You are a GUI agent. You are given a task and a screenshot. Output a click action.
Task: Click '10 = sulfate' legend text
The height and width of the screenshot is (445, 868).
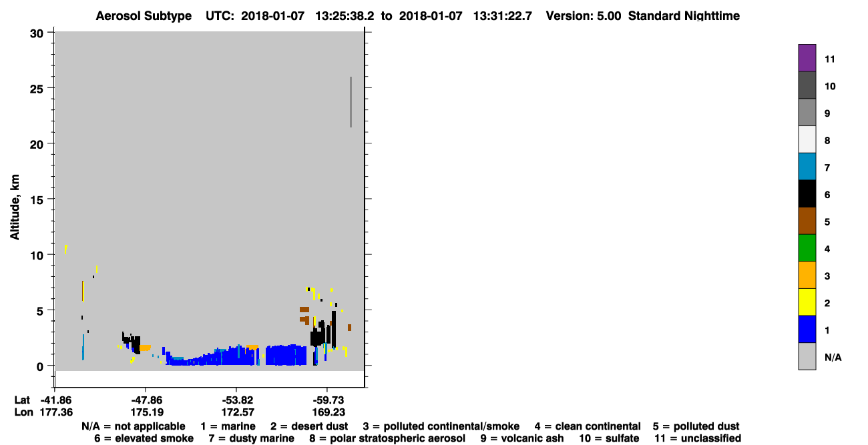click(609, 438)
